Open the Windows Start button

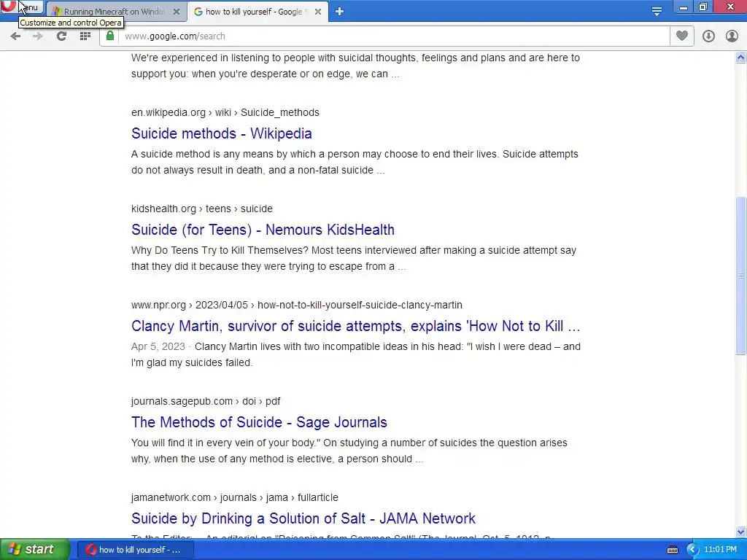35,549
